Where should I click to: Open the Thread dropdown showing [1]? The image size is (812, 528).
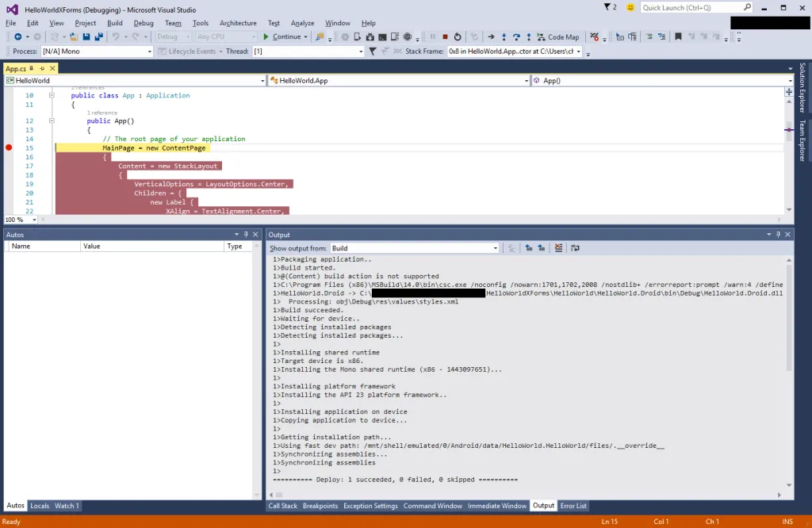tap(308, 52)
